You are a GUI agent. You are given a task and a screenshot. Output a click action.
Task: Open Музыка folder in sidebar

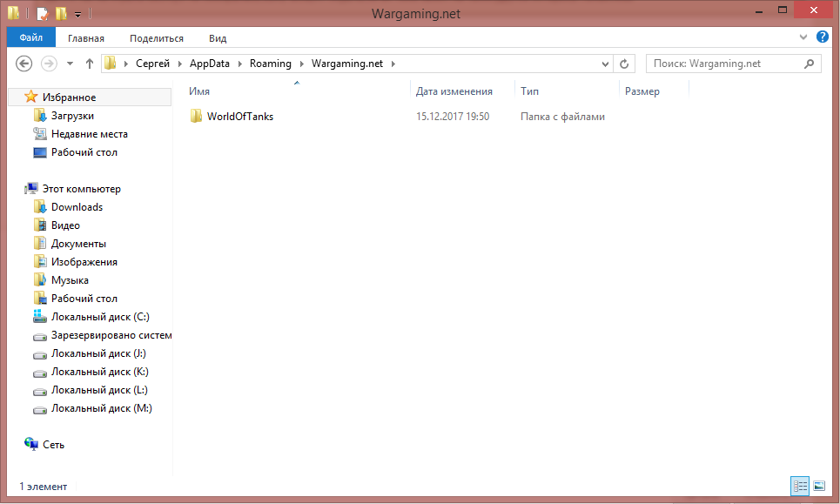[x=70, y=280]
